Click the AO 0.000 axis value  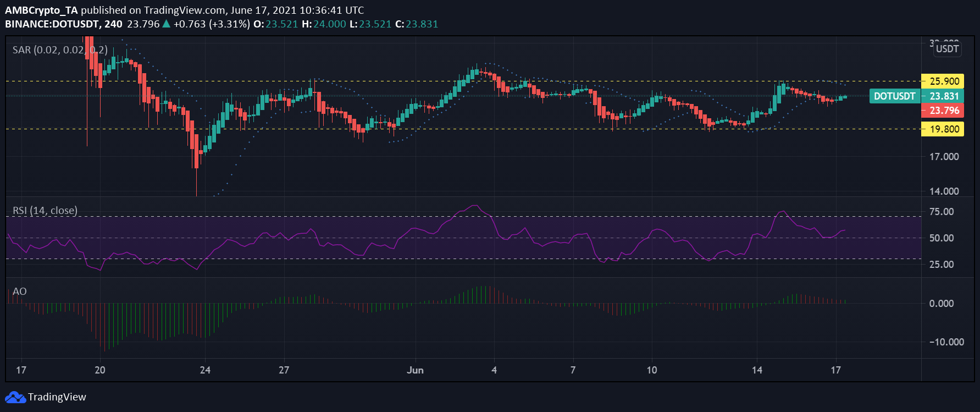pos(942,304)
